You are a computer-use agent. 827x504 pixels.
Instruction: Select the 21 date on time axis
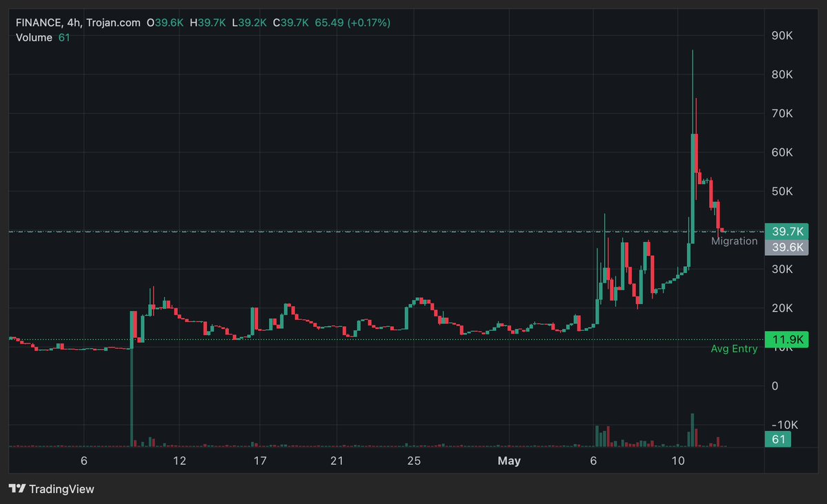point(337,461)
